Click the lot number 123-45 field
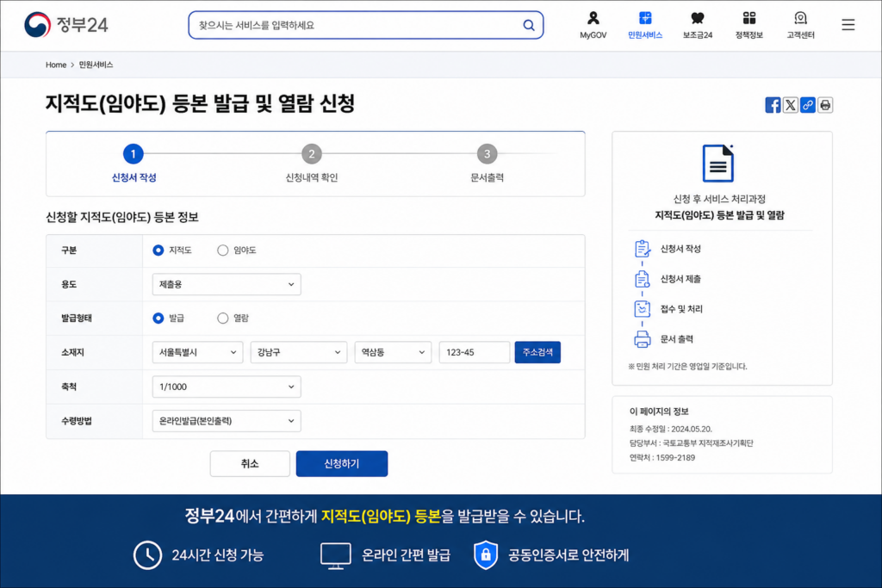This screenshot has width=882, height=588. (475, 352)
